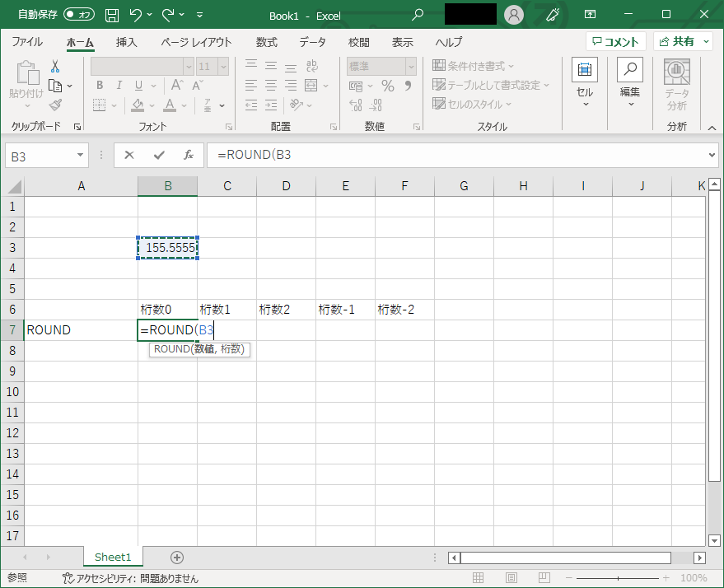This screenshot has height=588, width=724.
Task: Click the pen drawing mode icon
Action: point(552,15)
